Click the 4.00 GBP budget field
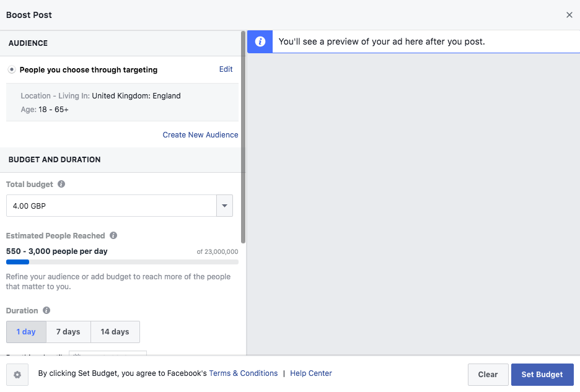This screenshot has height=392, width=580. pyautogui.click(x=112, y=206)
